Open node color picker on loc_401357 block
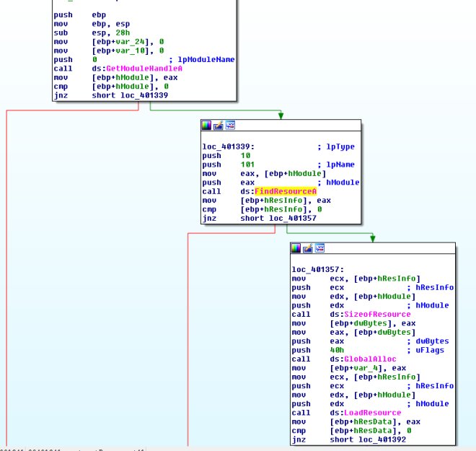This screenshot has height=451, width=476. pyautogui.click(x=296, y=248)
